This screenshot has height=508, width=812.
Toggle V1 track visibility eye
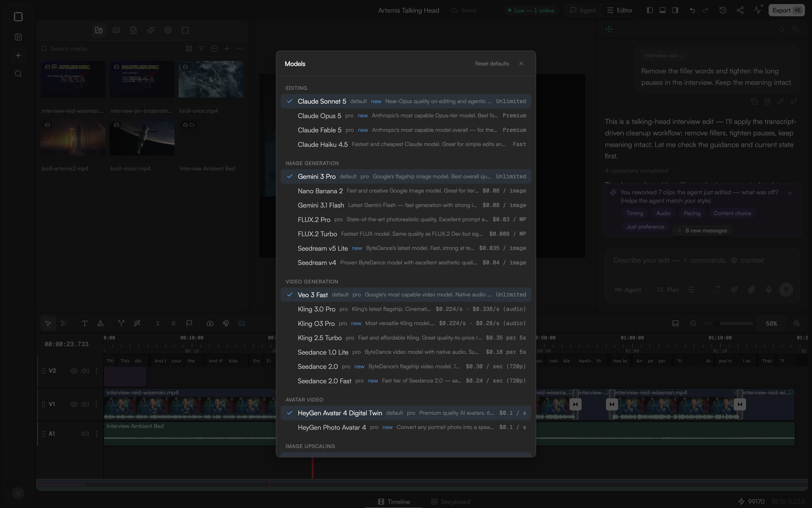click(74, 405)
